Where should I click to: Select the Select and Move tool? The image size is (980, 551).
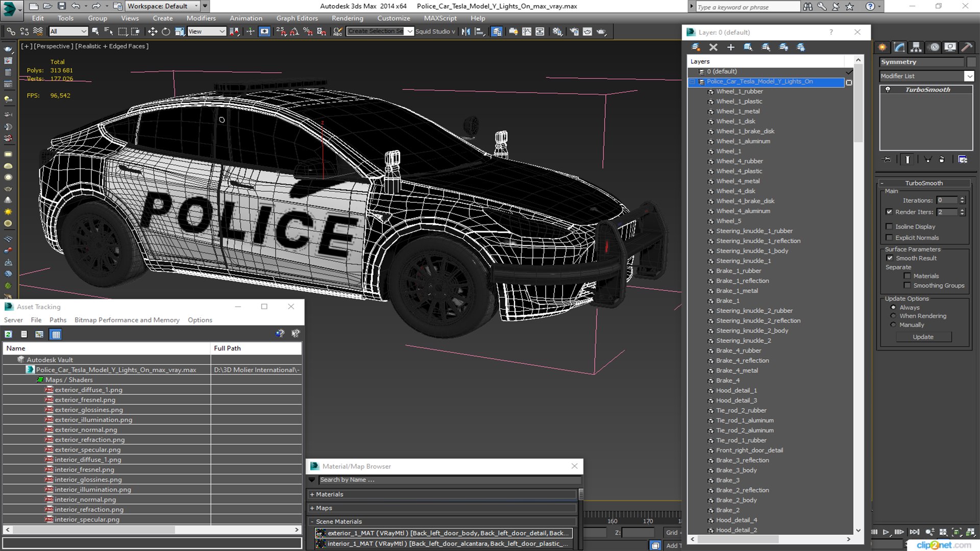[x=152, y=32]
